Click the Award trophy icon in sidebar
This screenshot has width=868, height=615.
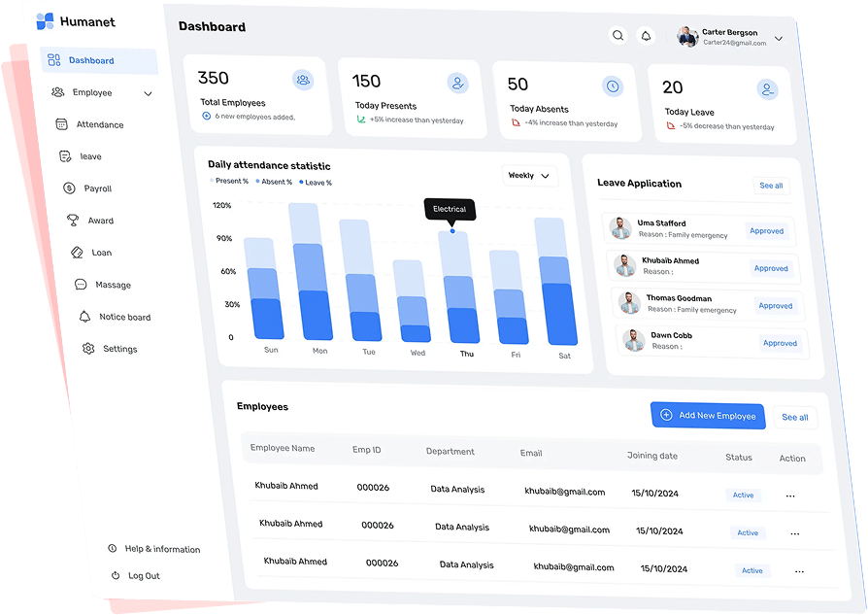coord(73,221)
